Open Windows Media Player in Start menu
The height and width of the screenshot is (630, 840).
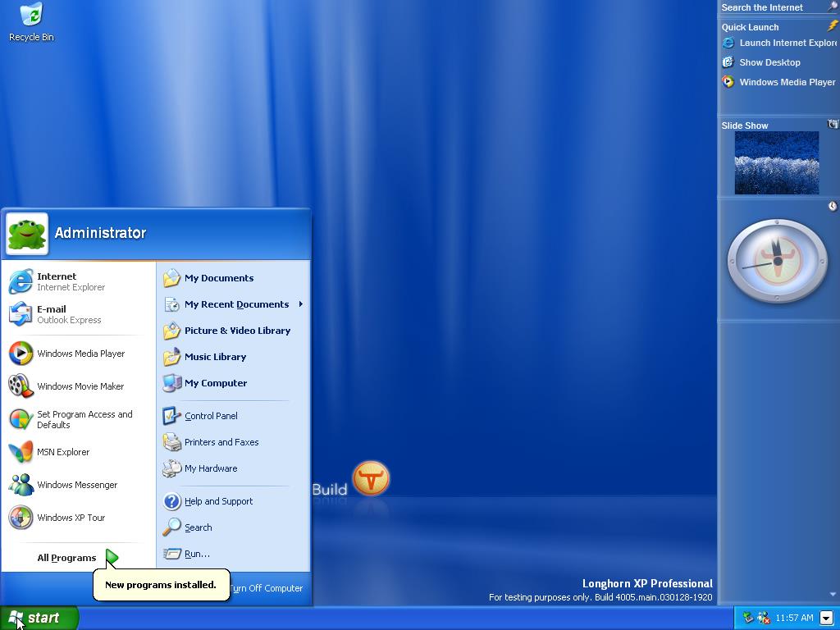(78, 354)
